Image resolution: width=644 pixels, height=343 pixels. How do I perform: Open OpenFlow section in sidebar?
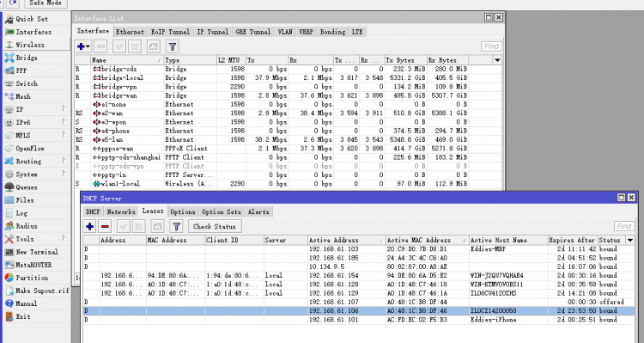click(x=30, y=148)
